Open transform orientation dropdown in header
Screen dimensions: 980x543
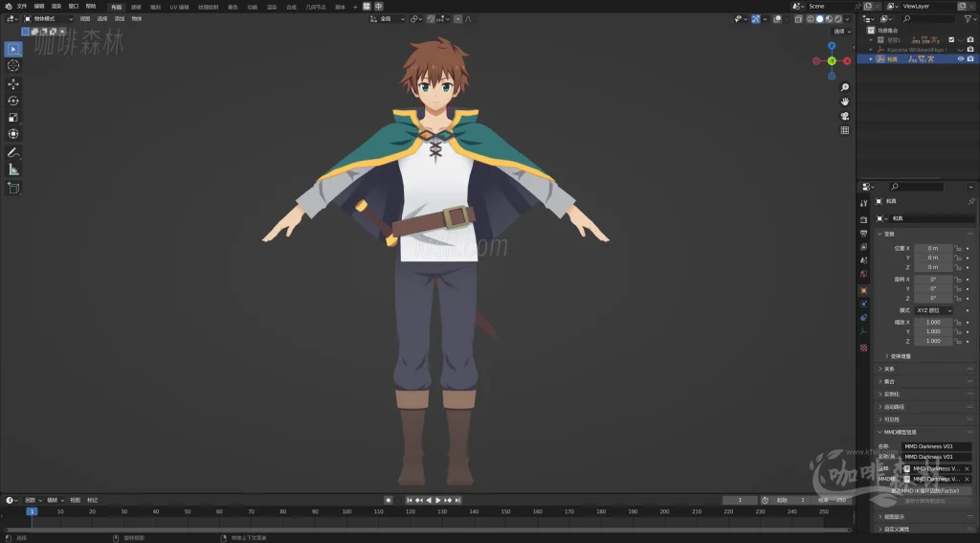[388, 19]
